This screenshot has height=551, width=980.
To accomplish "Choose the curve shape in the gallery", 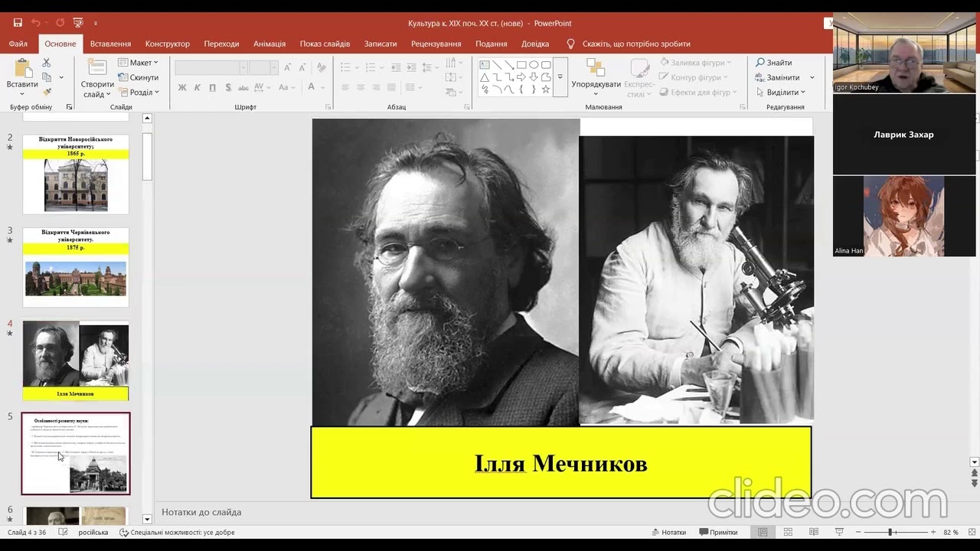I will [509, 90].
